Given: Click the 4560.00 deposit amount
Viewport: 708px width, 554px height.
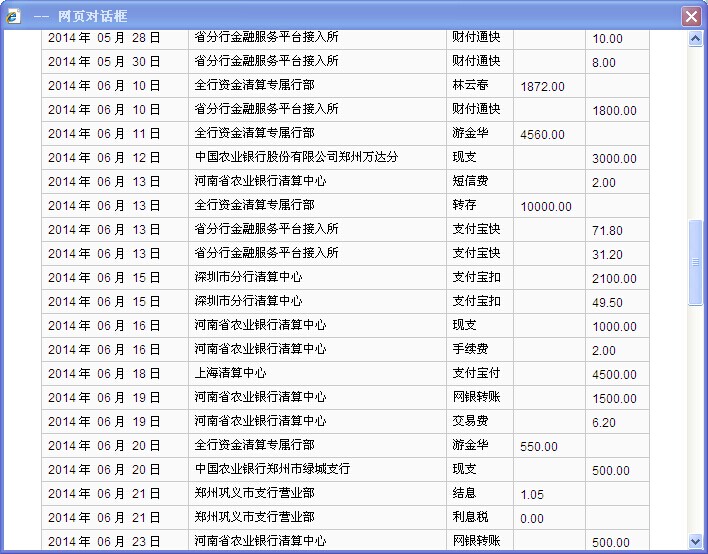Looking at the screenshot, I should tap(543, 135).
